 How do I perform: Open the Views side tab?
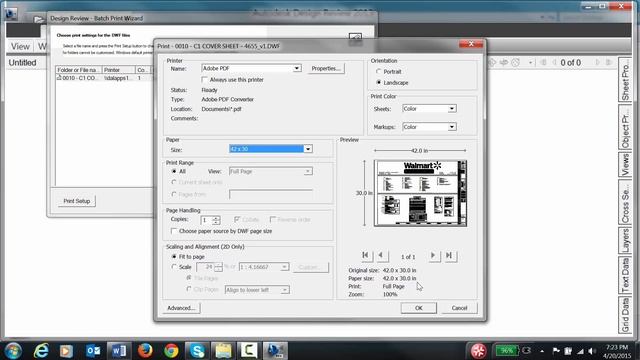(625, 165)
